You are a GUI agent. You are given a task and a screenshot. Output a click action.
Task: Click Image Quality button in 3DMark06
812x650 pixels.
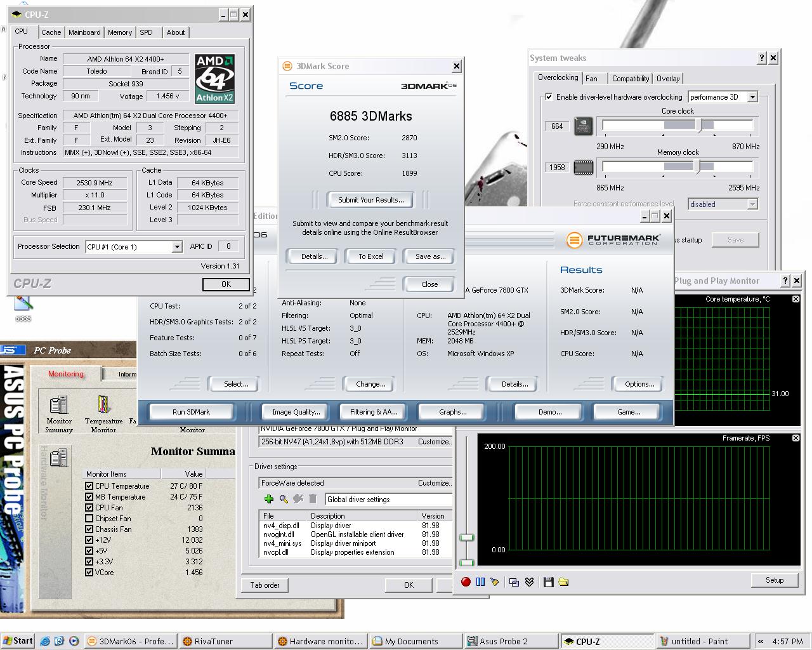click(296, 412)
